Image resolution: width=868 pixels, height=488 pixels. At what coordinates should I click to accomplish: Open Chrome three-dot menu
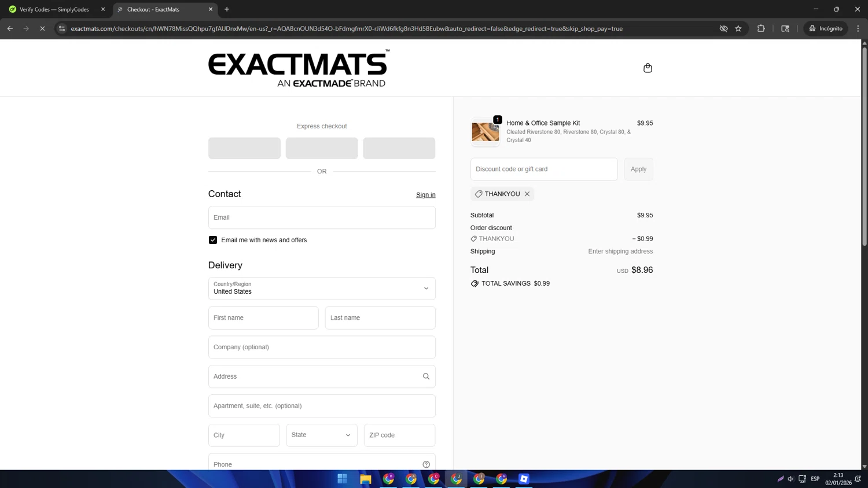(858, 28)
